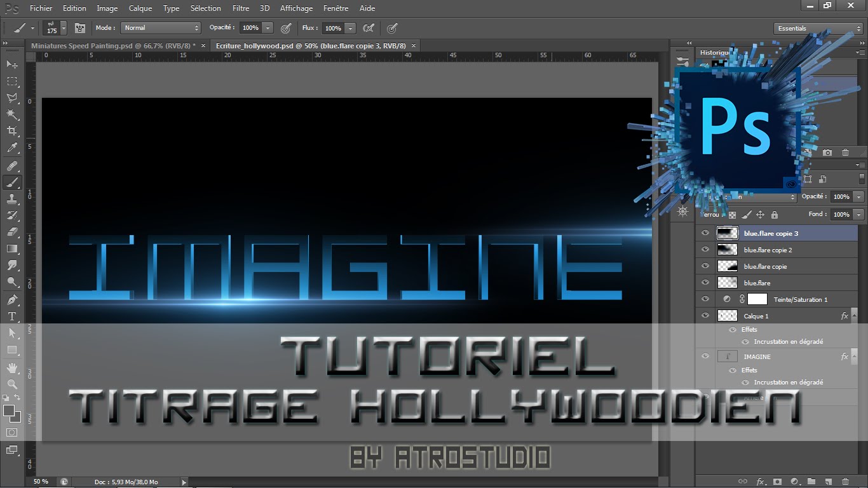Select the Pen tool
The image size is (868, 488).
pos(12,299)
